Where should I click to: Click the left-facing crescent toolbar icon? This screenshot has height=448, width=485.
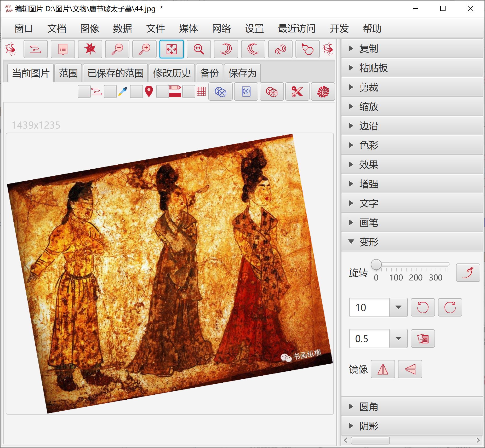point(253,49)
